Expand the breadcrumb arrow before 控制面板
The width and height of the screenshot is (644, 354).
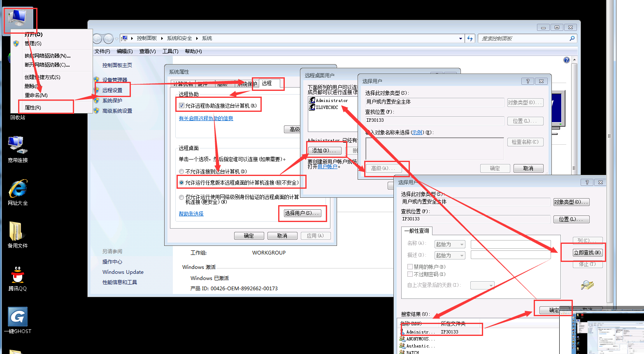[x=132, y=38]
